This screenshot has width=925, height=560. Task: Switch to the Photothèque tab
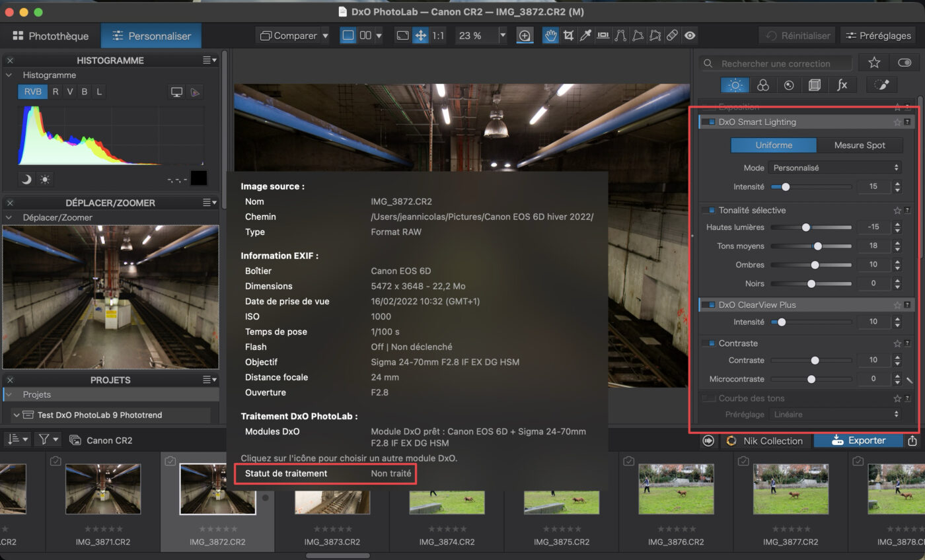(50, 36)
